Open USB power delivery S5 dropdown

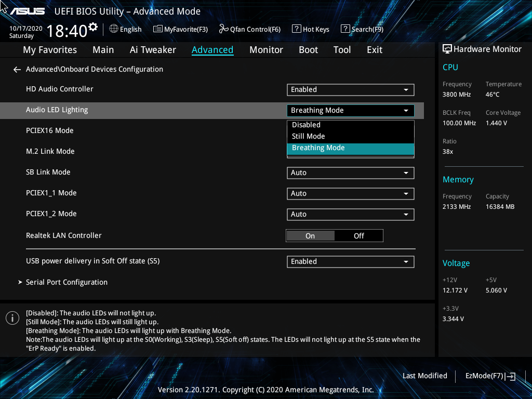351,262
